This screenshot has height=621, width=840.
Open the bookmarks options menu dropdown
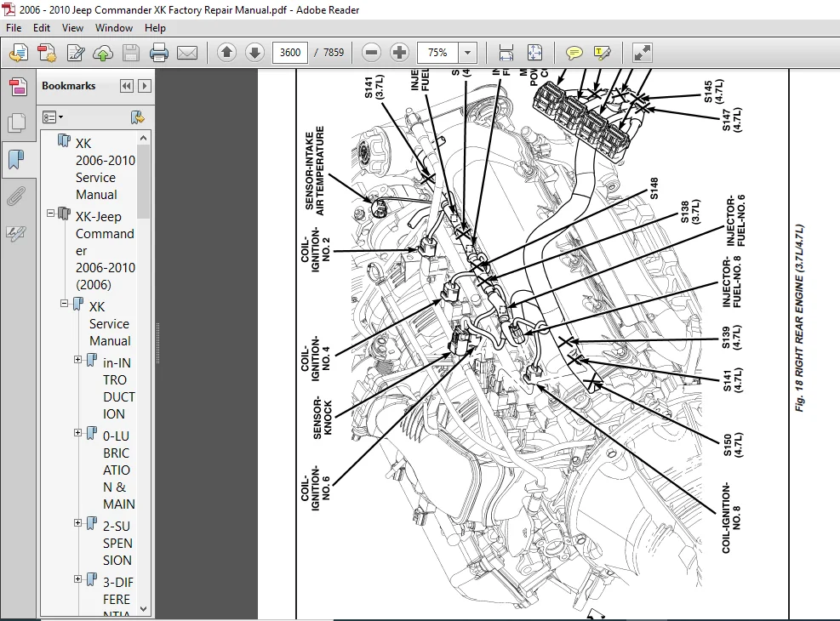coord(53,117)
